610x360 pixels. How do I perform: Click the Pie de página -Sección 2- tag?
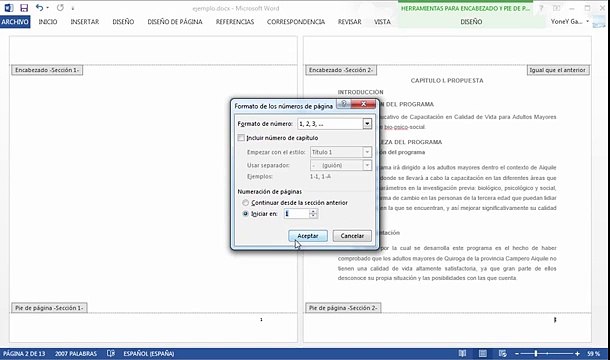[x=343, y=308]
